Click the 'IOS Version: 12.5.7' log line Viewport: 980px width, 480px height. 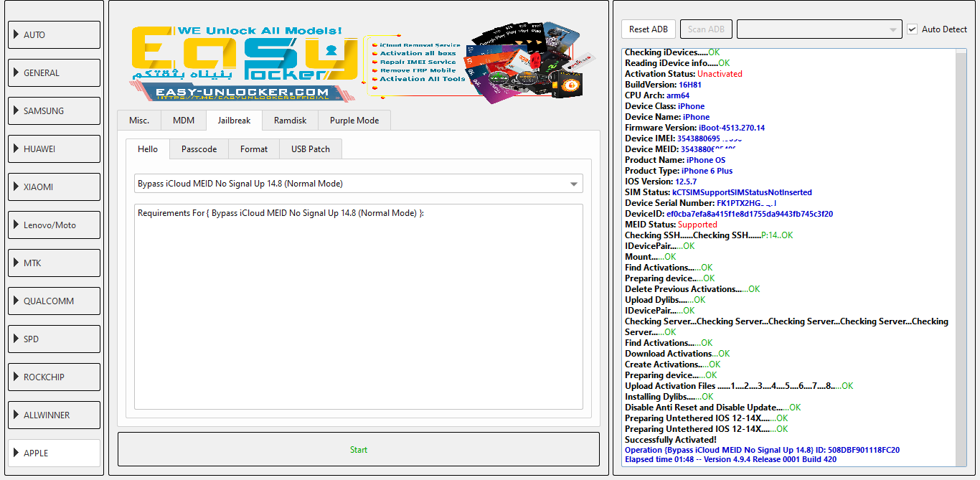point(659,182)
